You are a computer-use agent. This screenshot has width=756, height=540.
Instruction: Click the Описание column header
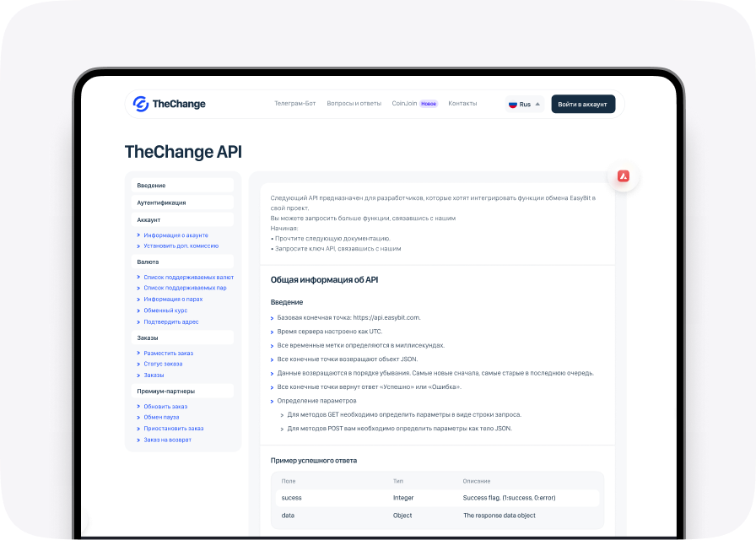click(x=477, y=481)
